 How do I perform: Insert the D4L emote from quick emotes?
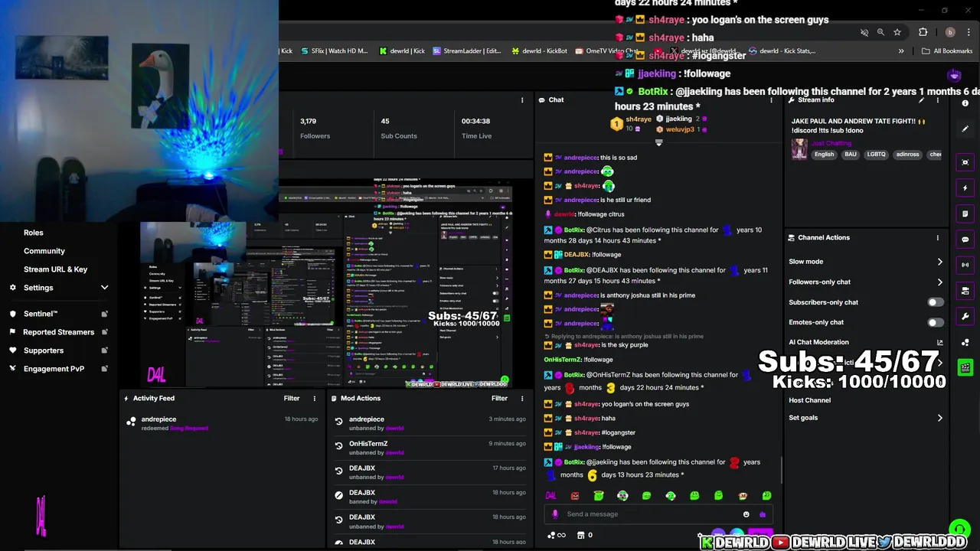(550, 496)
